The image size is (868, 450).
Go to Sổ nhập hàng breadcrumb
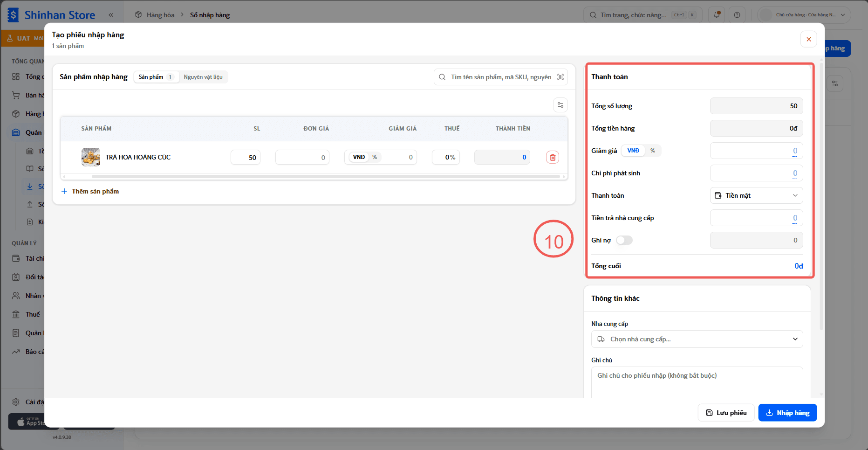(x=210, y=15)
